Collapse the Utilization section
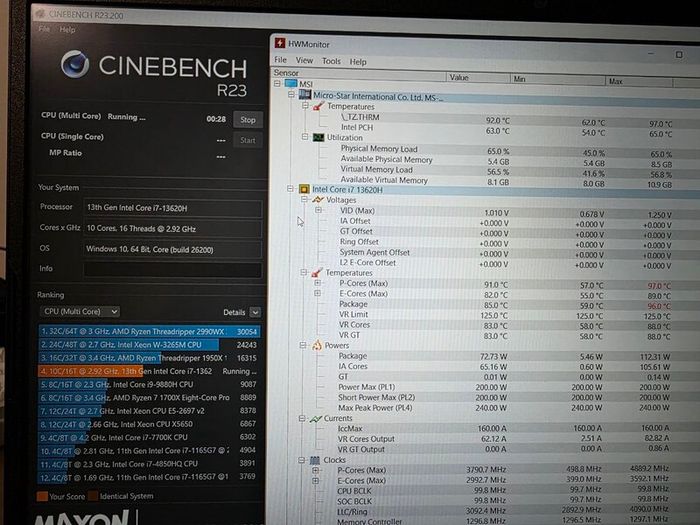This screenshot has height=525, width=700. 305,137
